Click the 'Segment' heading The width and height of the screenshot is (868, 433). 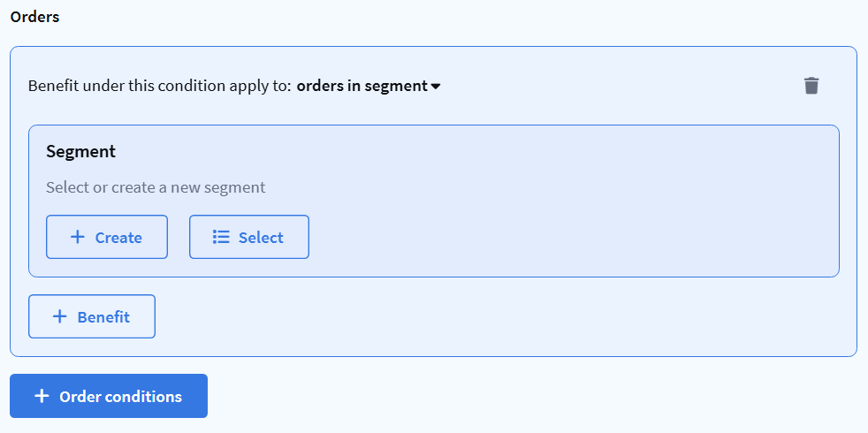click(80, 151)
